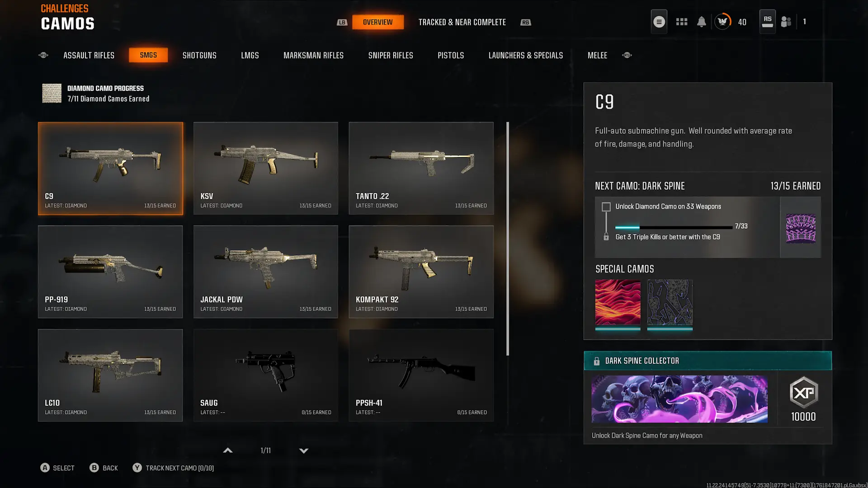Open the player rank emblem icon

[x=722, y=21]
